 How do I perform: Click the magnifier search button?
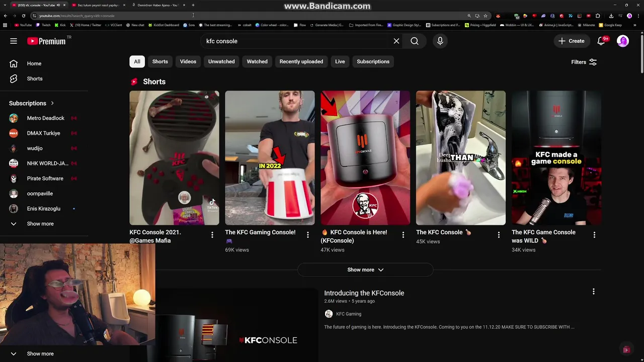415,41
